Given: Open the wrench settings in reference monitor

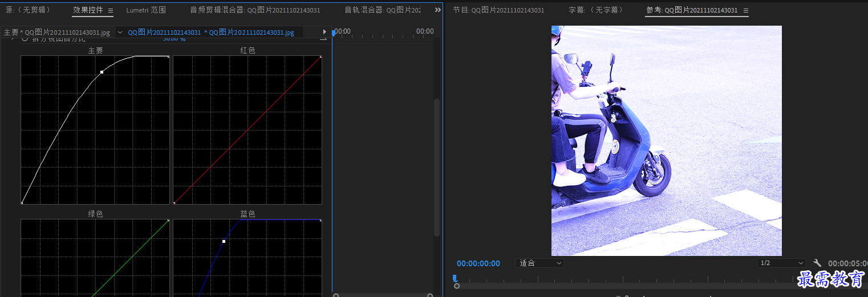Looking at the screenshot, I should click(x=817, y=263).
